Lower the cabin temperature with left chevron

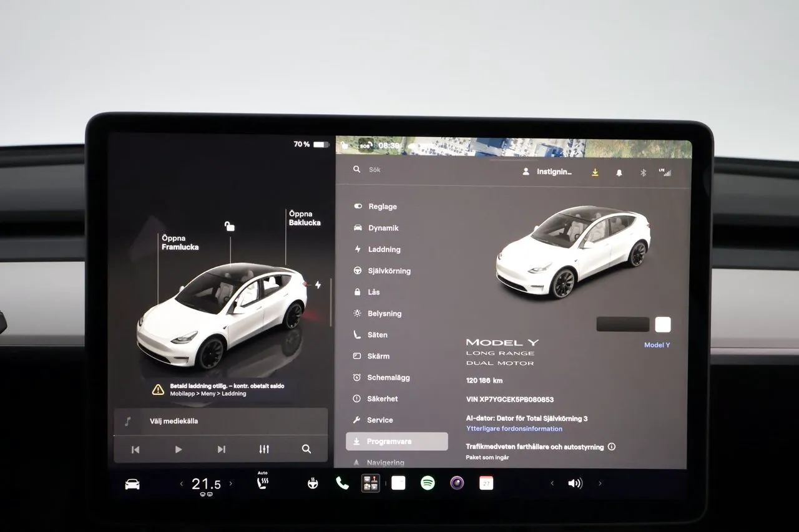[182, 483]
